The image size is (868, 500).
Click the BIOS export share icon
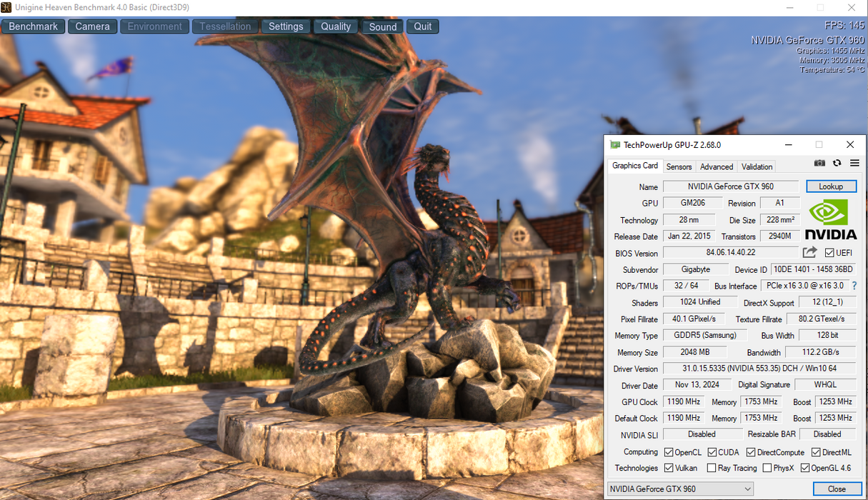point(809,252)
